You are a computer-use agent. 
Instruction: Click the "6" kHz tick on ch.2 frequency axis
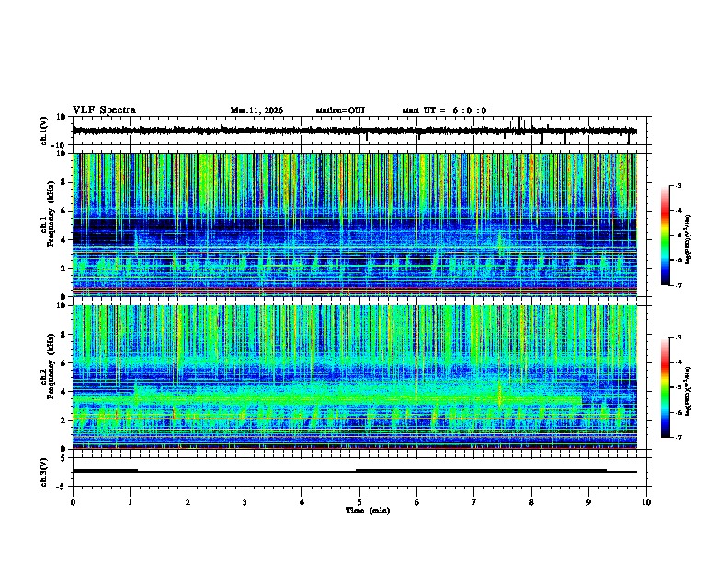click(x=63, y=363)
